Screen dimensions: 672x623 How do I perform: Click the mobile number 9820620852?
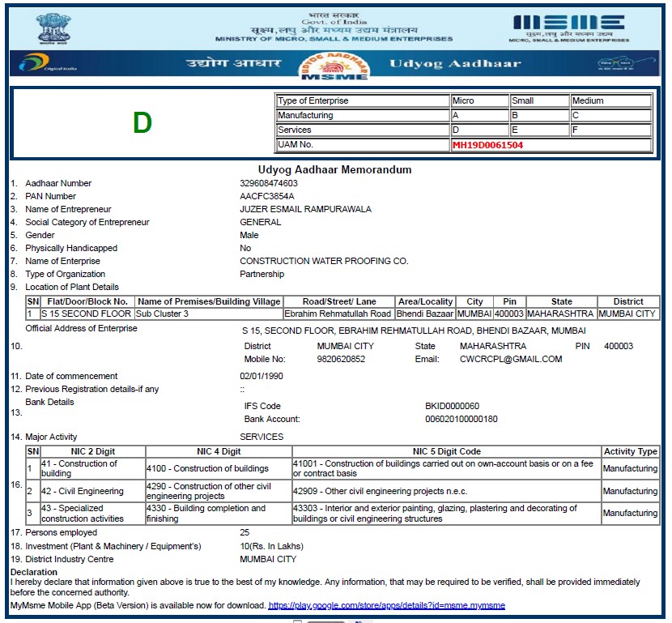(341, 359)
